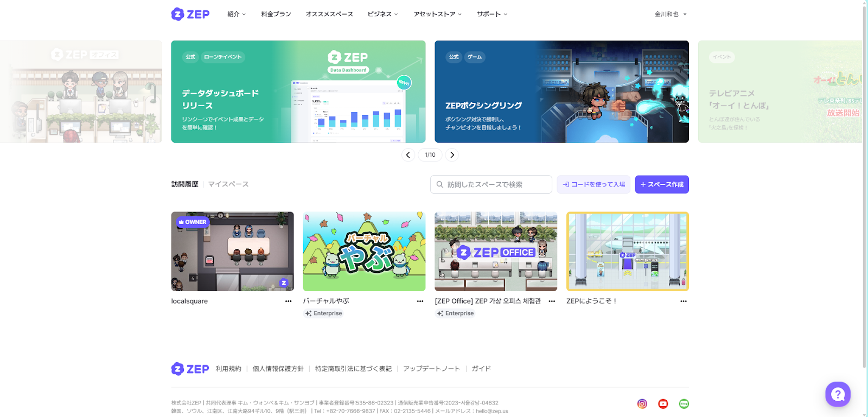
Task: Open the オススメスペース page
Action: (x=329, y=14)
